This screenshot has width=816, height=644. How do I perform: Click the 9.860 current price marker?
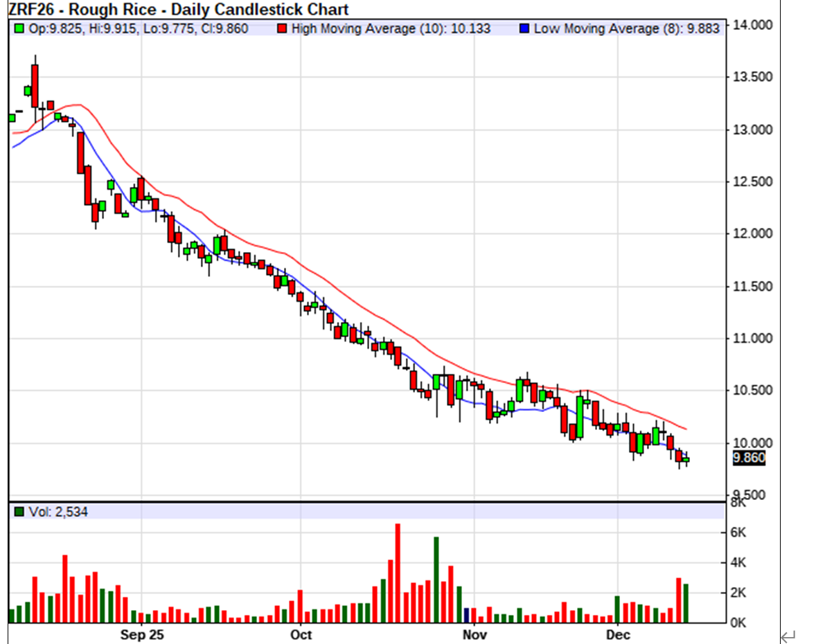tap(748, 458)
